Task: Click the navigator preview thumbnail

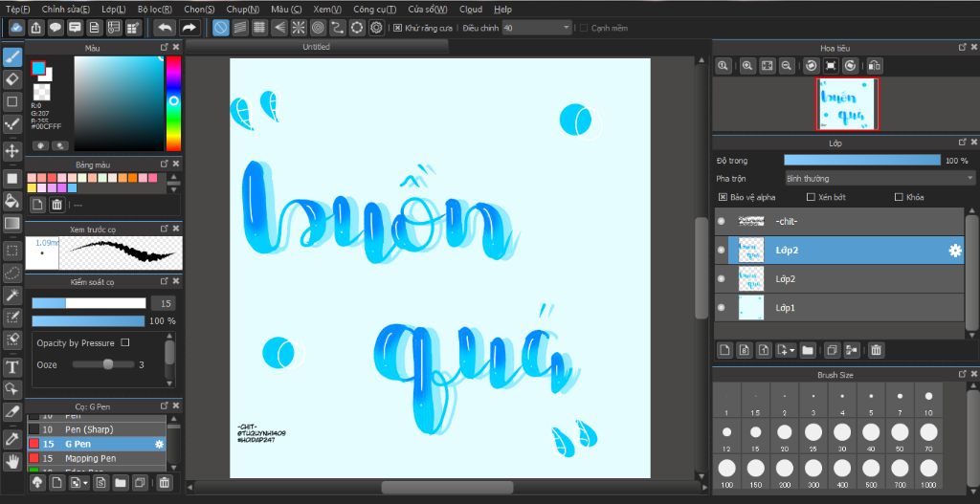Action: [x=847, y=104]
